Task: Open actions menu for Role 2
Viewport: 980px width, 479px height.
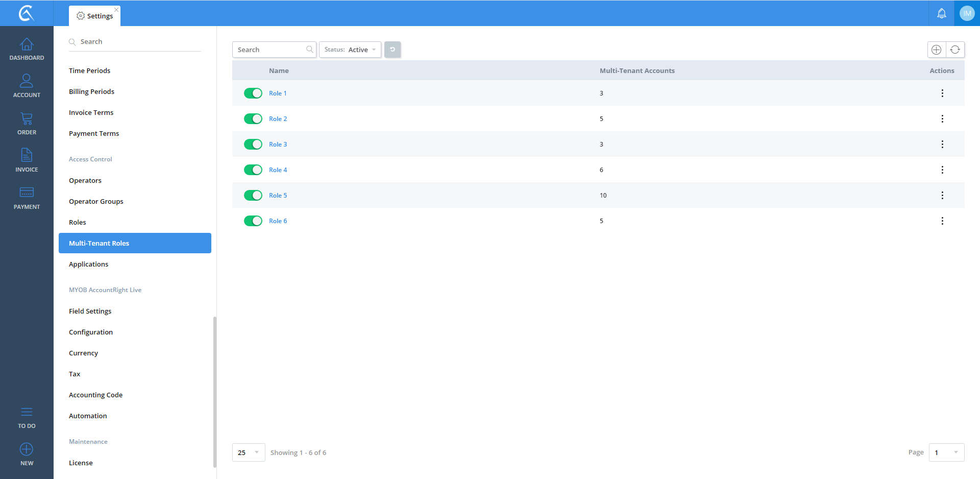Action: [x=942, y=118]
